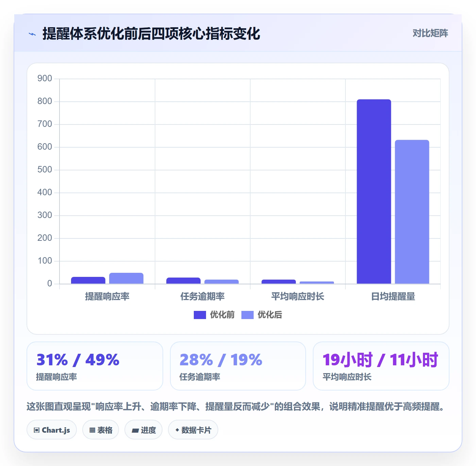
Task: Click the lightning bolt icon beside the title
Action: click(x=32, y=34)
